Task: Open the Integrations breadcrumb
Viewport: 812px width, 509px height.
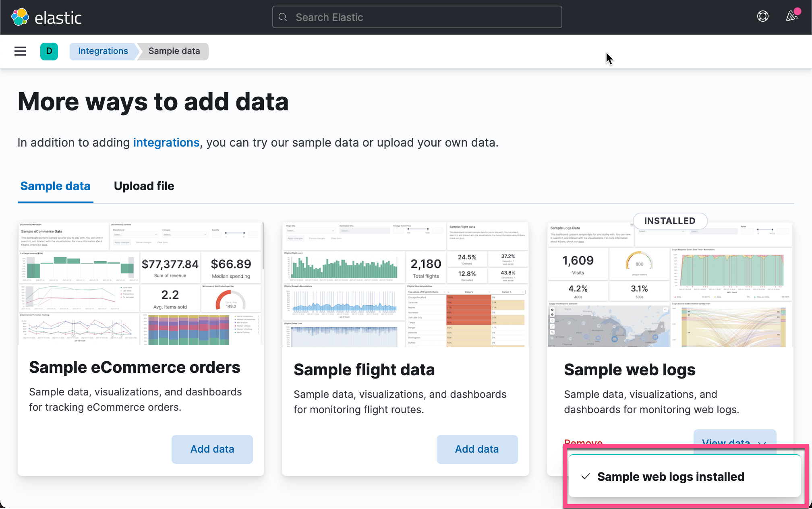Action: (x=103, y=51)
